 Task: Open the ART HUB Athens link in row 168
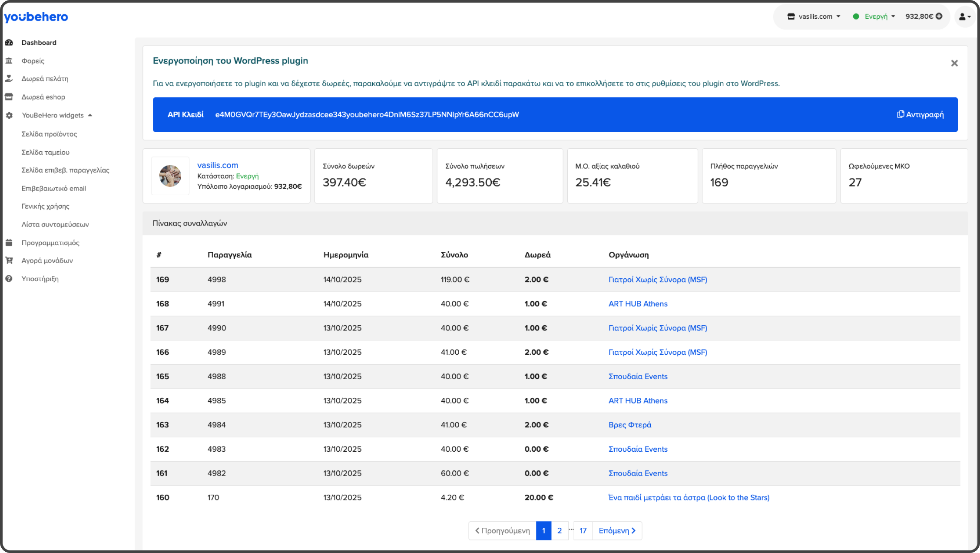tap(638, 304)
